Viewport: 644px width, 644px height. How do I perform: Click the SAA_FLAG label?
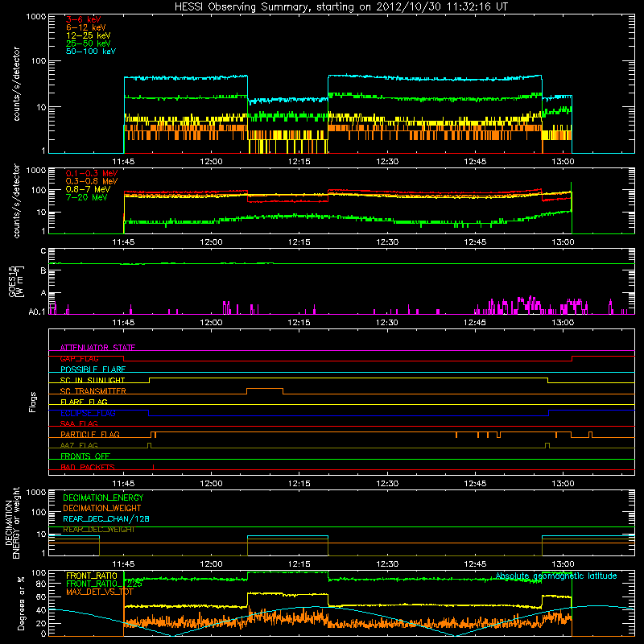[79, 423]
